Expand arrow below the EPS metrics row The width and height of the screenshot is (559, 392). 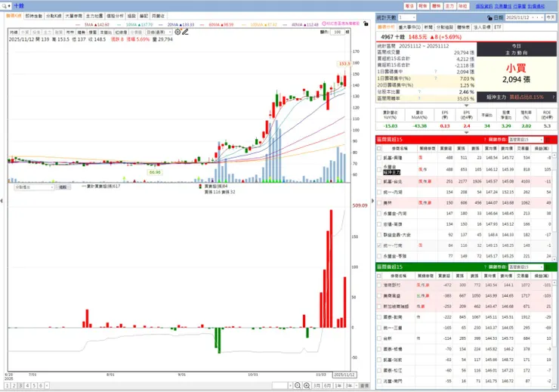point(466,133)
